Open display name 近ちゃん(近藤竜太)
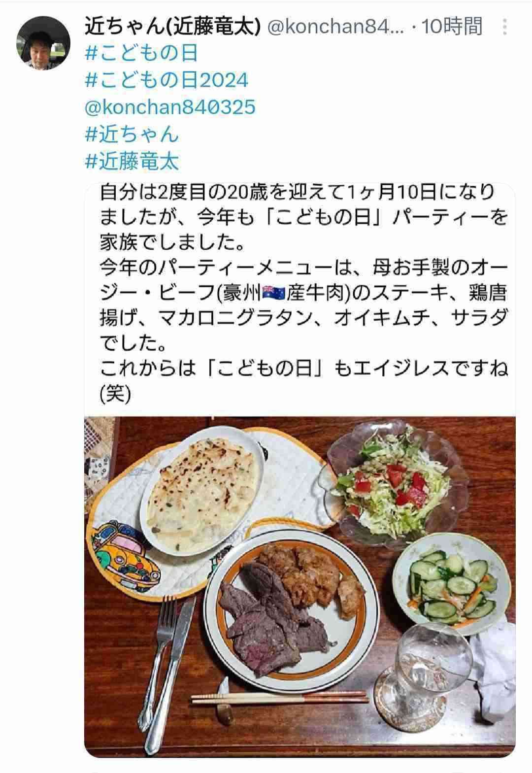Image resolution: width=532 pixels, height=773 pixels. coord(172,27)
